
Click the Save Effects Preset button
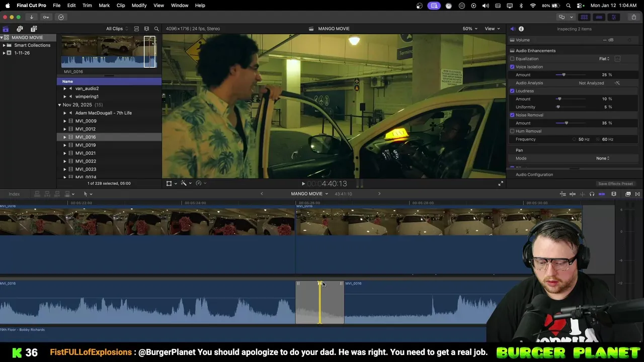pos(615,184)
